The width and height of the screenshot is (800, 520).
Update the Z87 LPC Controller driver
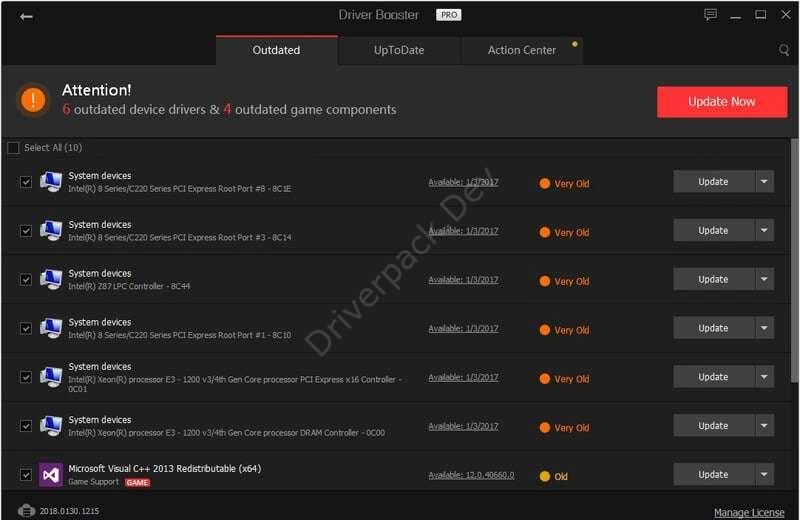(714, 279)
